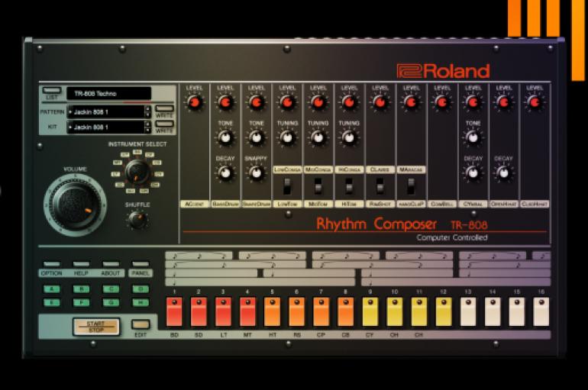Flip the Maracas / HandClap switch
588x390 pixels.
411,186
